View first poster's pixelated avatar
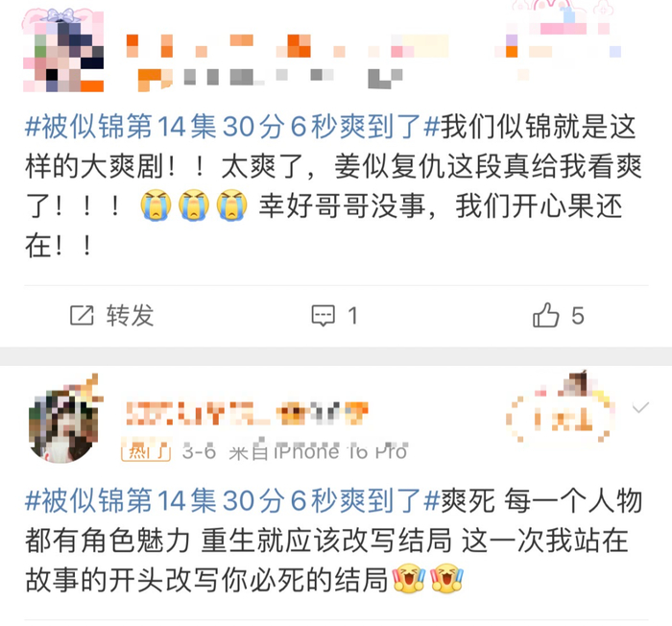Viewport: 672px width, 626px height. pos(63,51)
